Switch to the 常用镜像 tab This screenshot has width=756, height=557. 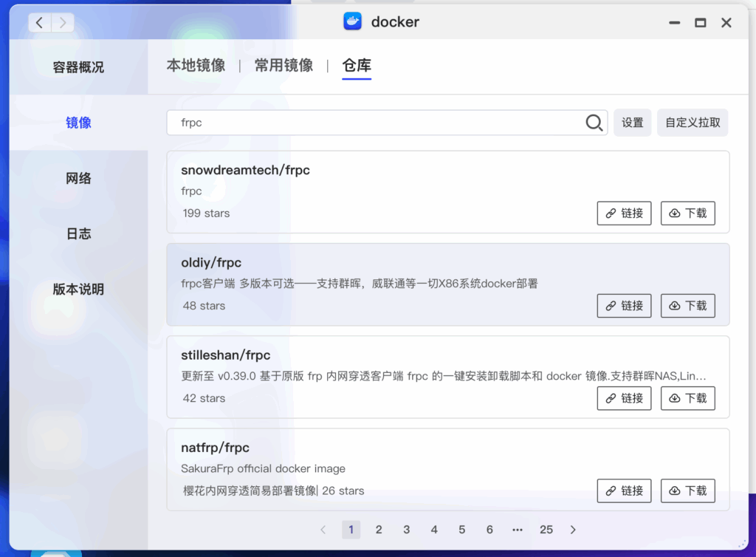[283, 65]
